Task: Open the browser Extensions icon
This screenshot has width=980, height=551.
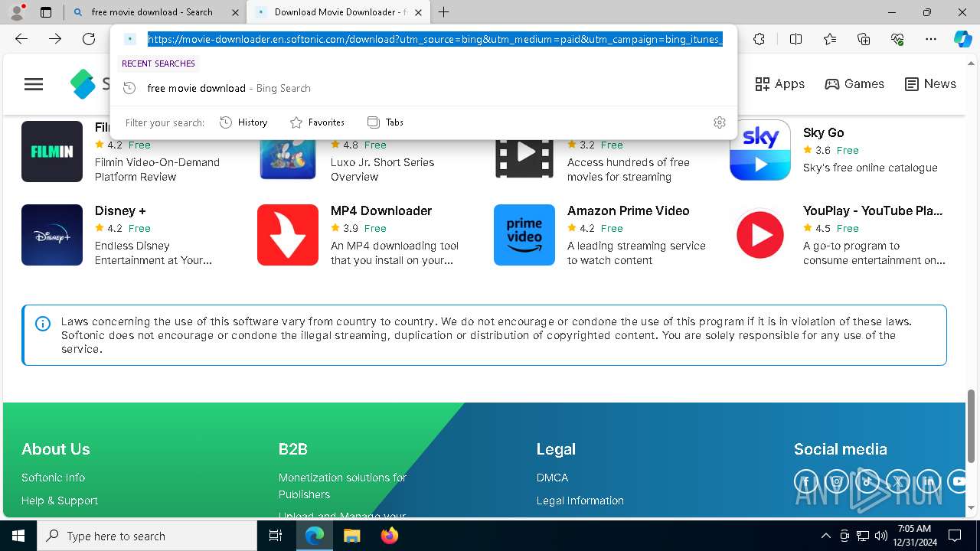Action: (759, 39)
